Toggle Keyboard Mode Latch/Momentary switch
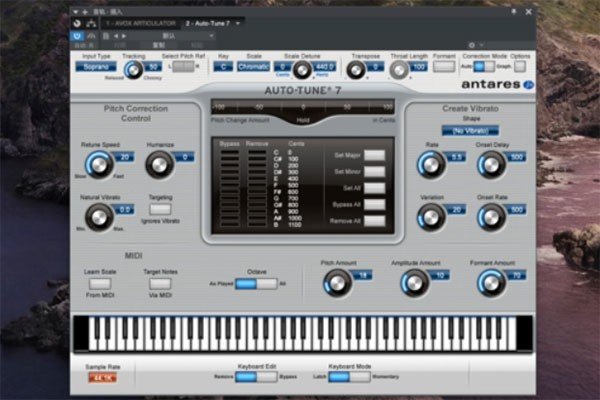Viewport: 600px width, 400px height. [x=340, y=376]
